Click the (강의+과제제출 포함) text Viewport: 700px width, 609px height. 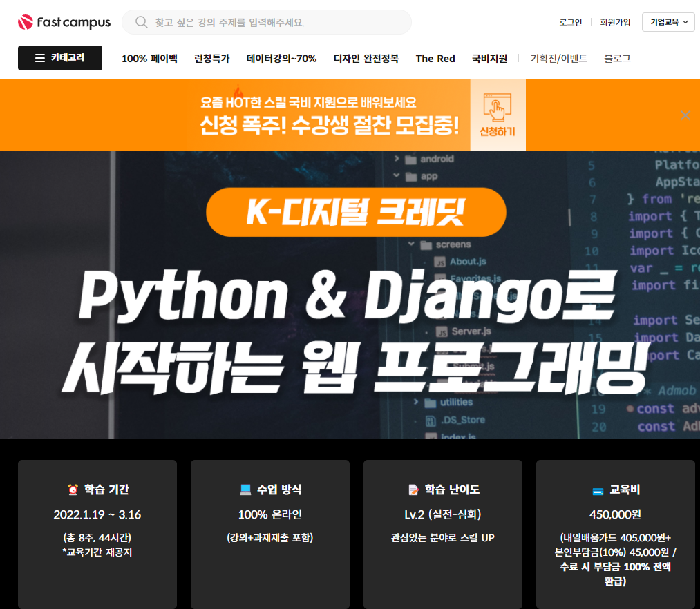[x=270, y=538]
